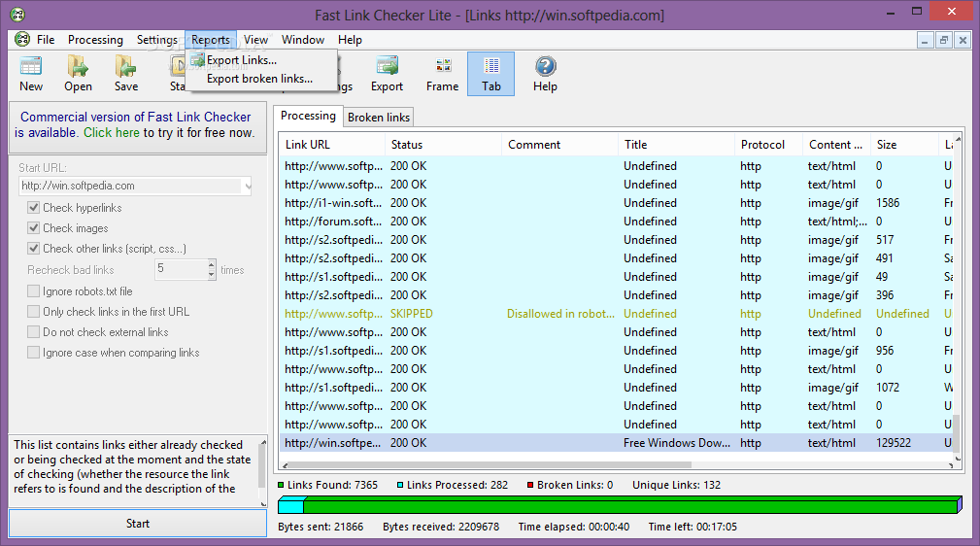Restore the inner document window
Image resolution: width=980 pixels, height=546 pixels.
tap(944, 41)
